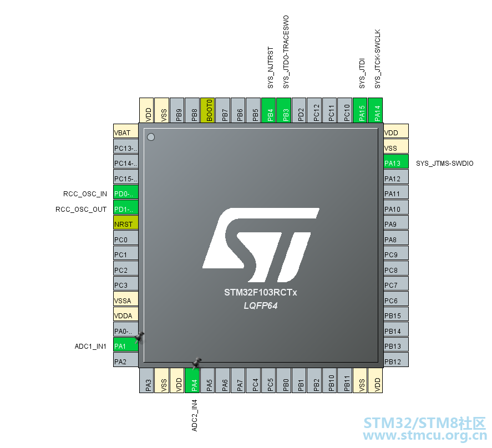
Task: Click the BOOT0 pin
Action: tap(207, 110)
